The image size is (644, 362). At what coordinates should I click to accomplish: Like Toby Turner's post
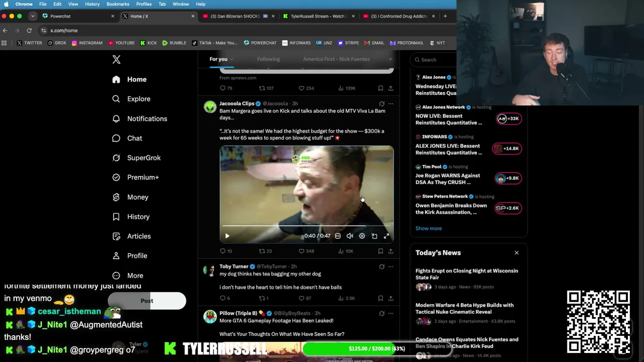click(305, 298)
